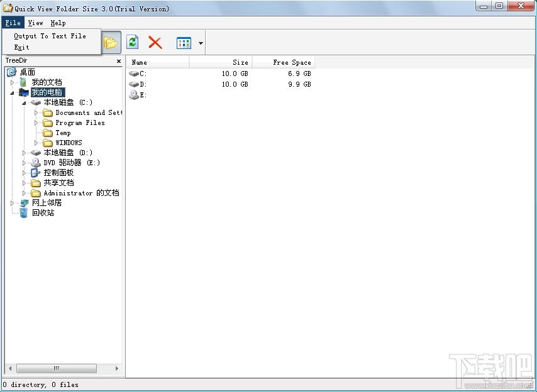Click the 9.9 GB free space value
Viewport: 537px width, 392px height.
[300, 84]
